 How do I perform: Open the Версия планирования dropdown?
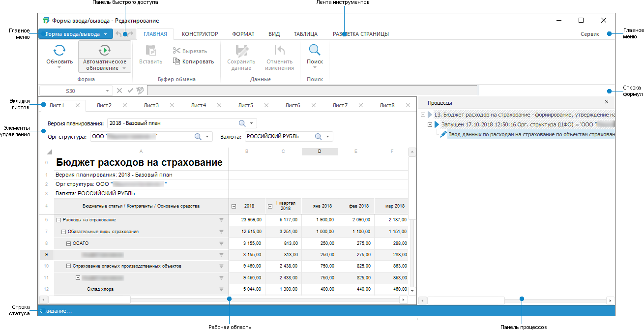pos(252,123)
